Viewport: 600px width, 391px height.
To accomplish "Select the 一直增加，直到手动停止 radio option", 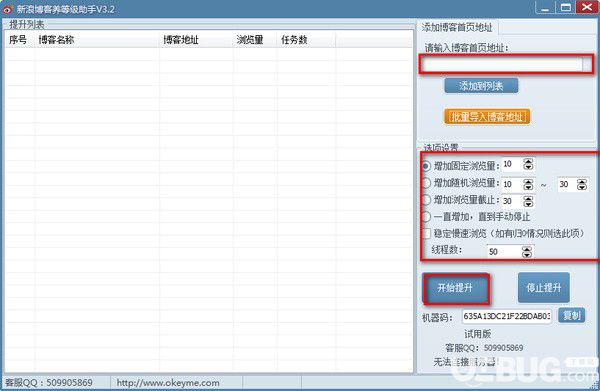I will pyautogui.click(x=426, y=217).
